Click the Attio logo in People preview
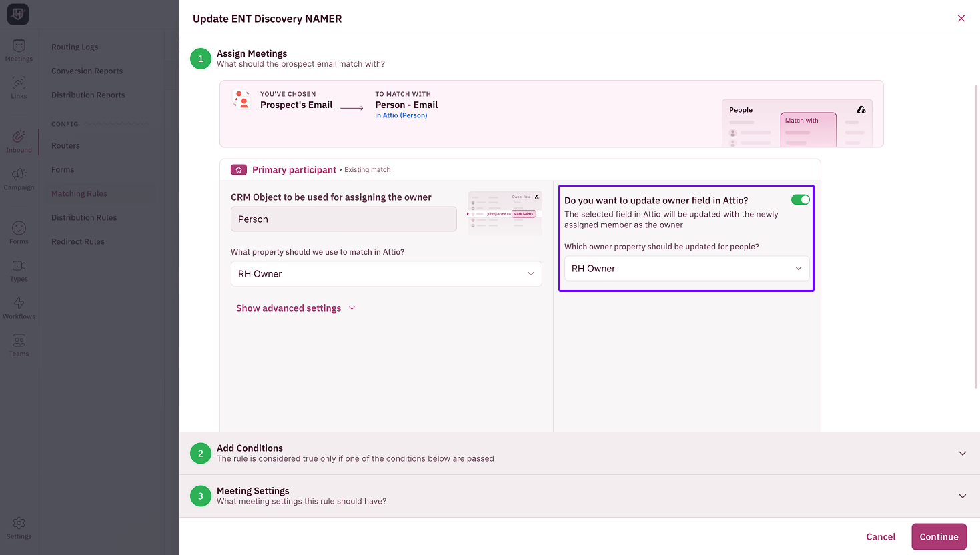The height and width of the screenshot is (555, 980). (861, 109)
